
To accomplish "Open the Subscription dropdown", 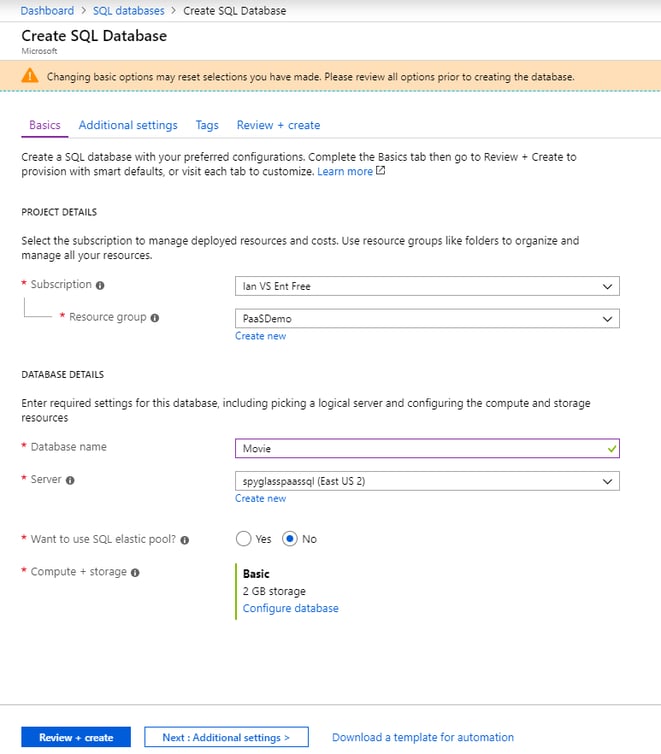I will tap(426, 286).
